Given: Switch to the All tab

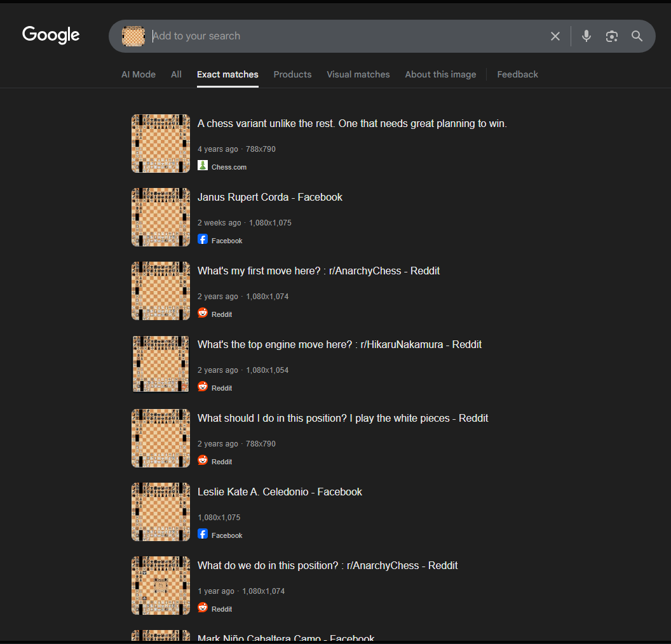Looking at the screenshot, I should coord(176,74).
